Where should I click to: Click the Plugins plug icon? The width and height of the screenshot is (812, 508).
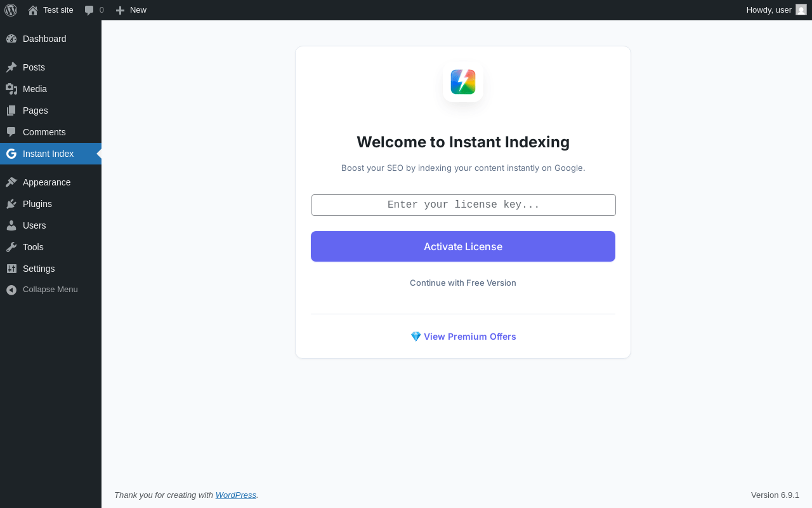(x=11, y=204)
